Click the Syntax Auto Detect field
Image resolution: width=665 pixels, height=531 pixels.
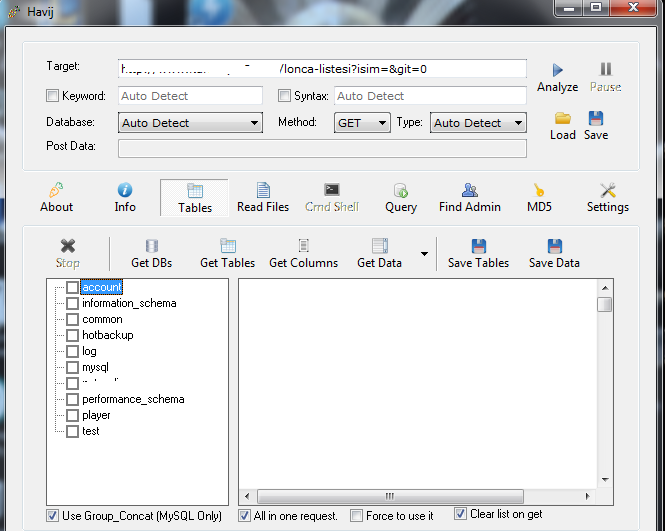coord(430,96)
